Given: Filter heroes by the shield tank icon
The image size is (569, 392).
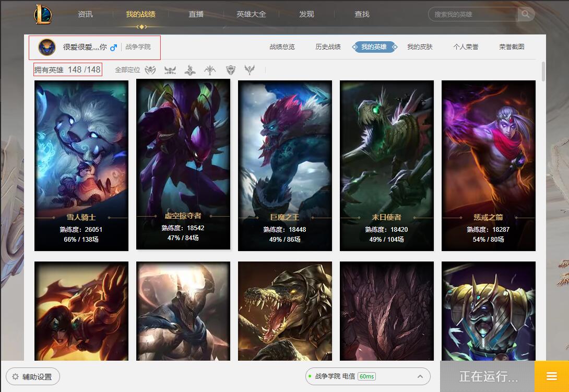Looking at the screenshot, I should (230, 70).
